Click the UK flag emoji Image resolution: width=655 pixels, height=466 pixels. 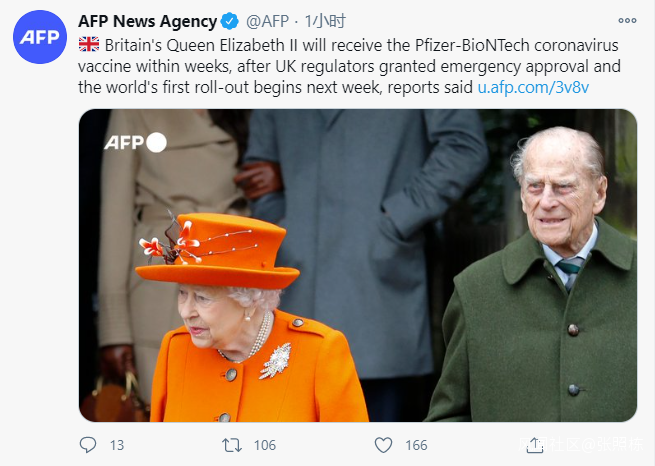coord(88,46)
